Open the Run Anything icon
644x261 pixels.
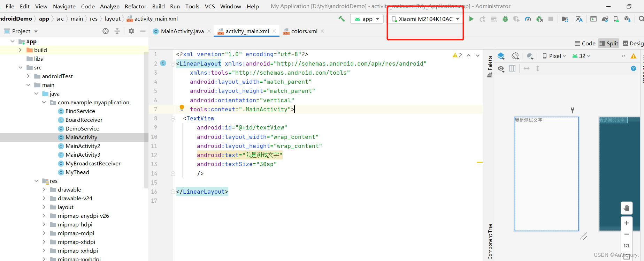[x=593, y=19]
